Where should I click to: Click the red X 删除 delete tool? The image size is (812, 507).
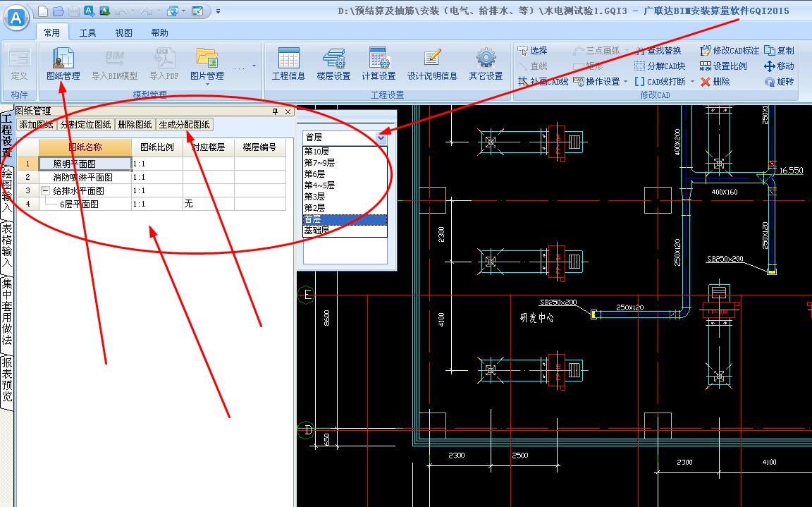pos(715,81)
